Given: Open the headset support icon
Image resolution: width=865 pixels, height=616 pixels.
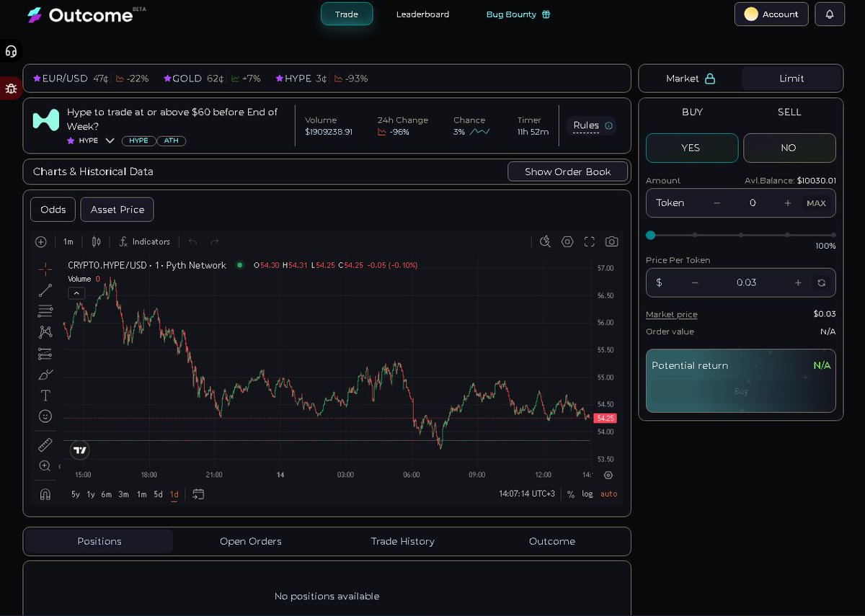Looking at the screenshot, I should 11,51.
